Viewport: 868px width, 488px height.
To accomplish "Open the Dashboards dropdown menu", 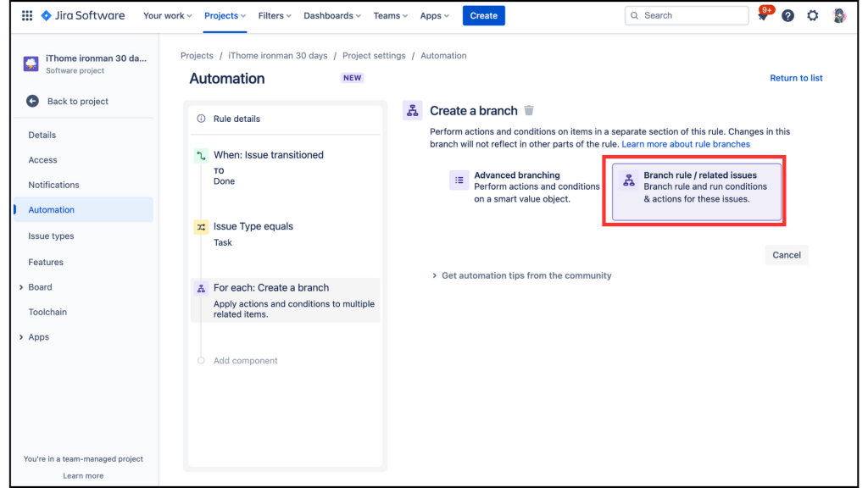I will (332, 15).
